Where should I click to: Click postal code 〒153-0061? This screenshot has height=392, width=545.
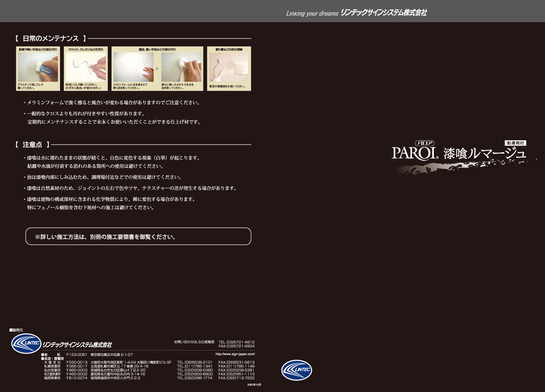(x=77, y=354)
